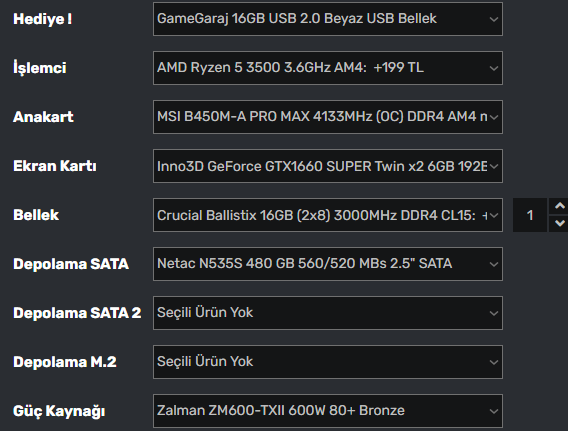This screenshot has width=568, height=431.
Task: Increase Bellek quantity with up arrow
Action: 560,206
